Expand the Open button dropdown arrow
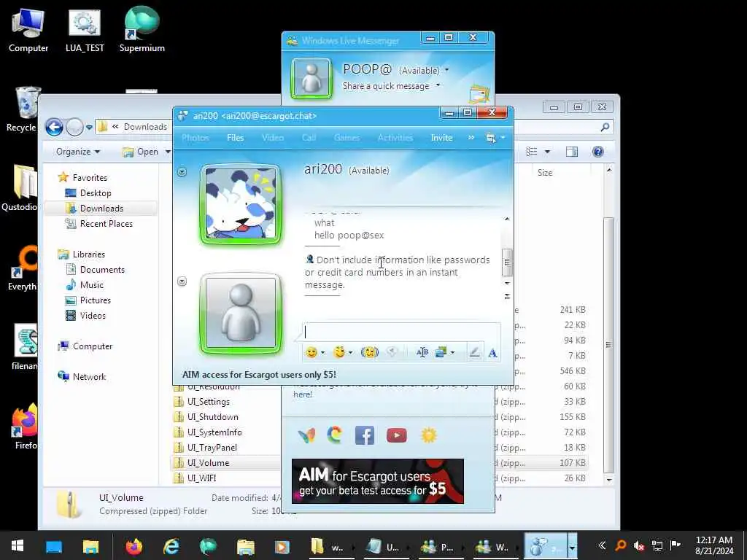 168,152
